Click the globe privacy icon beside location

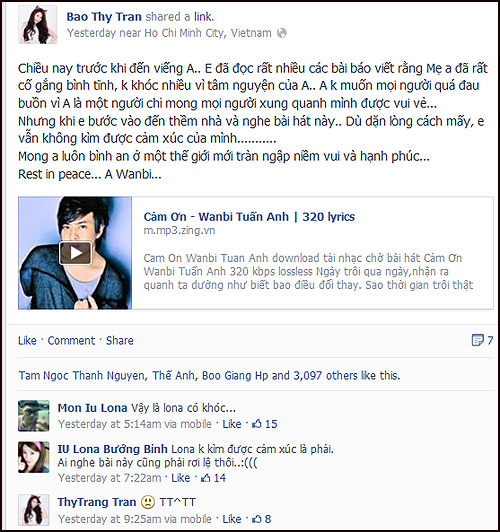click(x=282, y=33)
